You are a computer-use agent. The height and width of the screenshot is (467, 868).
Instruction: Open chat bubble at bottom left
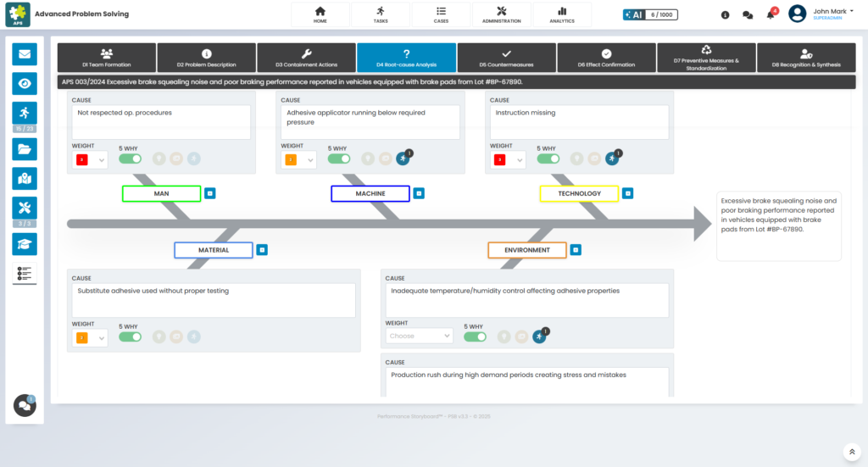pyautogui.click(x=25, y=406)
